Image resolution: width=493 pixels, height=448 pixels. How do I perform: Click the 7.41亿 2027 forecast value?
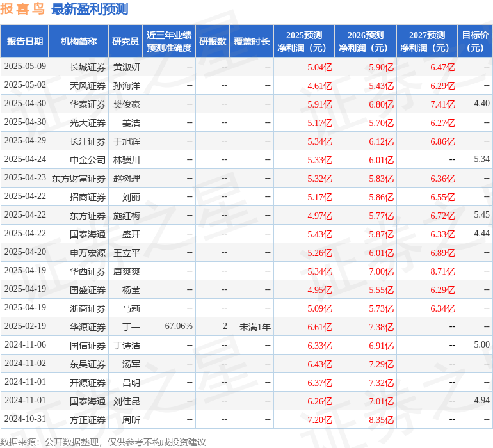pyautogui.click(x=442, y=104)
